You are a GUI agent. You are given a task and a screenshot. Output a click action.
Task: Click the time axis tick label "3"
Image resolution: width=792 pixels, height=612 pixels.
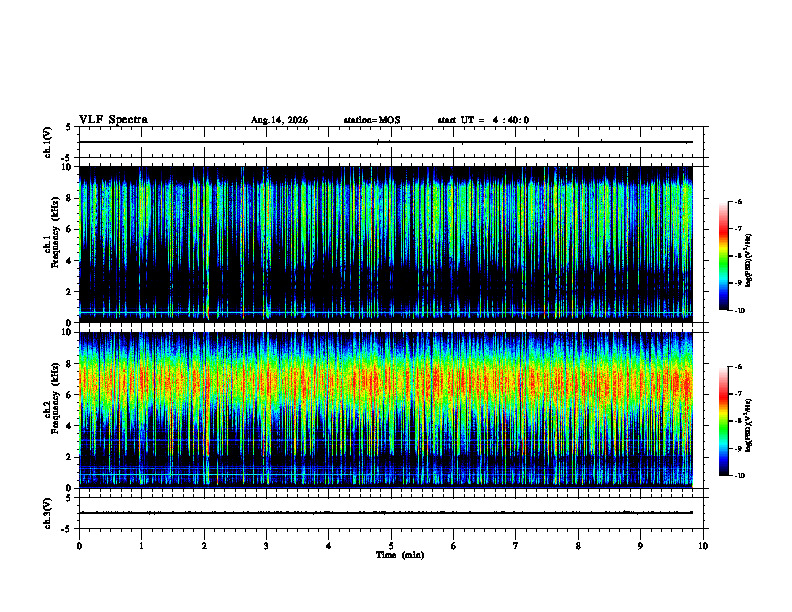pos(266,546)
